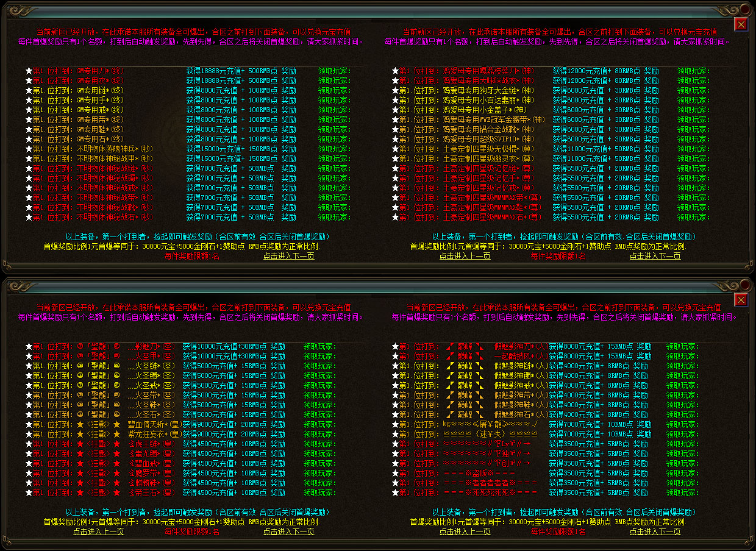Click the white star beside 一起酷披风*(人)
This screenshot has height=551, width=756.
395,356
